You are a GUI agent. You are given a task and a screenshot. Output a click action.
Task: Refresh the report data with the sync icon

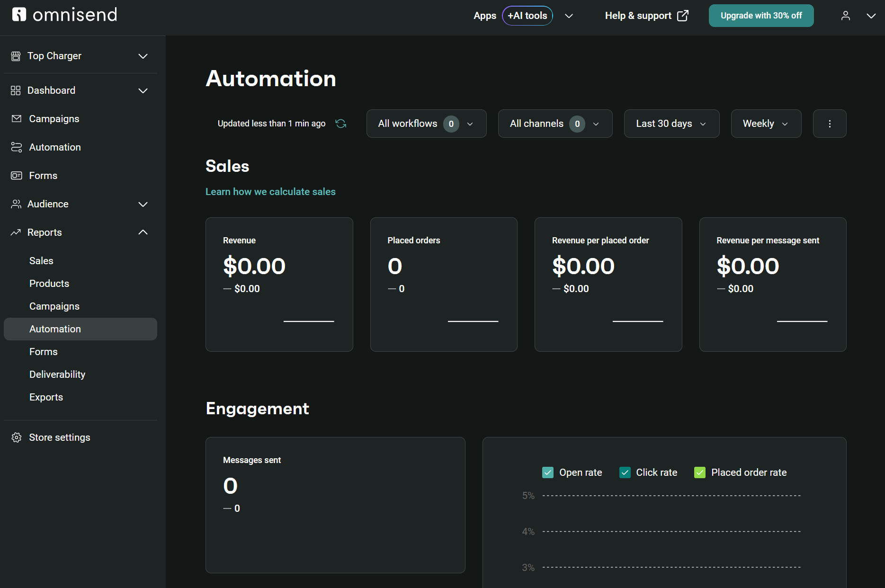pos(341,124)
